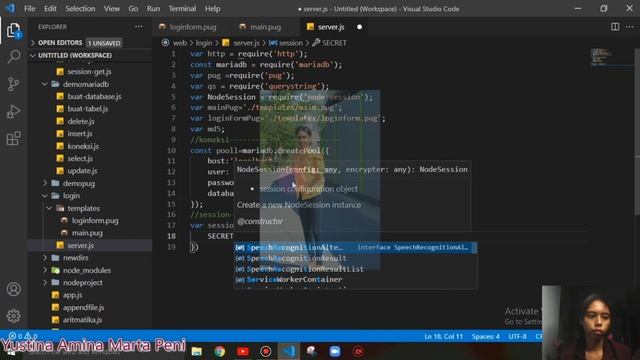Click the Zoom icon in the taskbar

pos(335,351)
